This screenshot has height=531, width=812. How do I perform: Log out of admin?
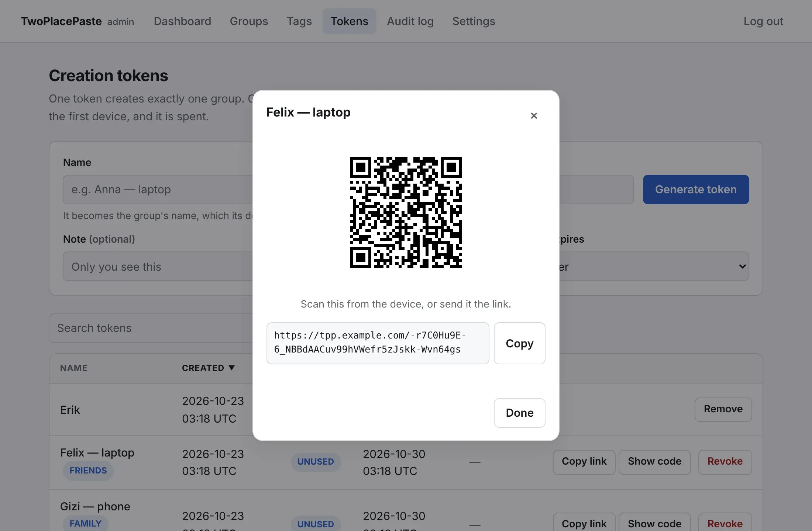pos(763,21)
